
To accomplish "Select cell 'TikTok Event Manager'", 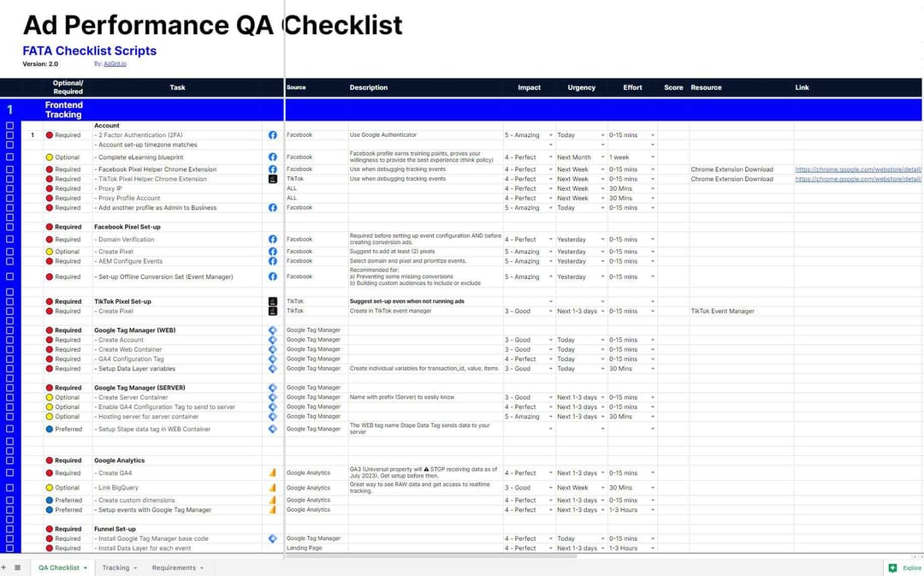I will click(x=722, y=311).
